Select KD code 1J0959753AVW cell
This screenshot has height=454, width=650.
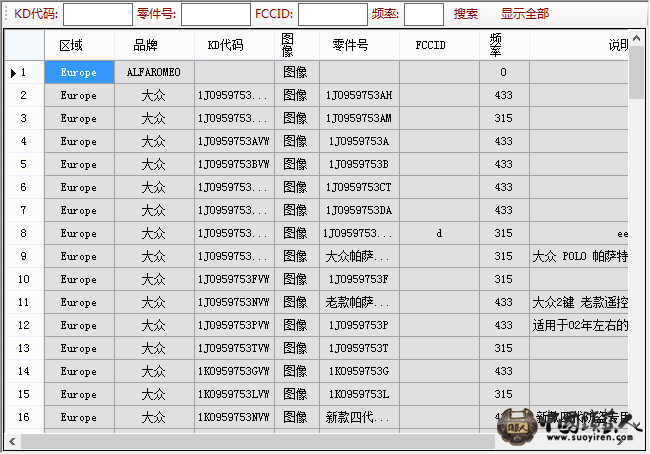pos(234,141)
